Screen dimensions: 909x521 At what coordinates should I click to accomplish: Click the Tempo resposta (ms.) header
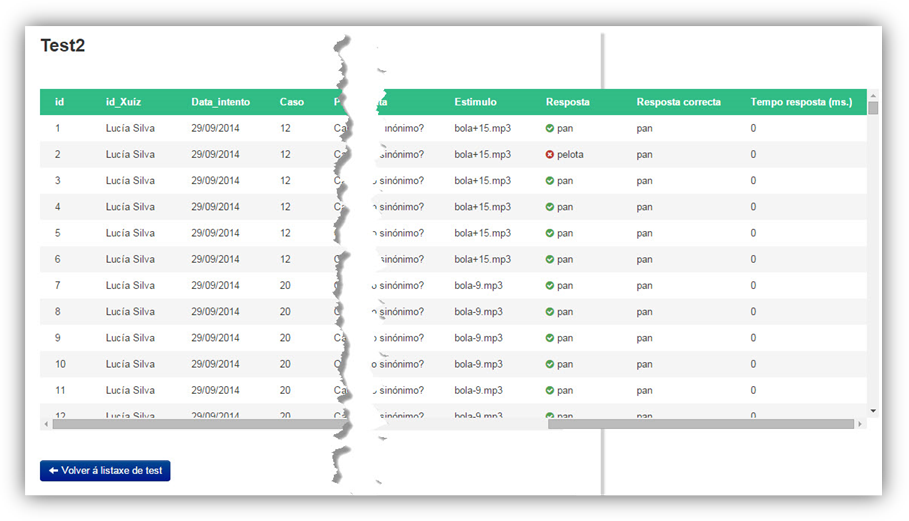tap(801, 102)
